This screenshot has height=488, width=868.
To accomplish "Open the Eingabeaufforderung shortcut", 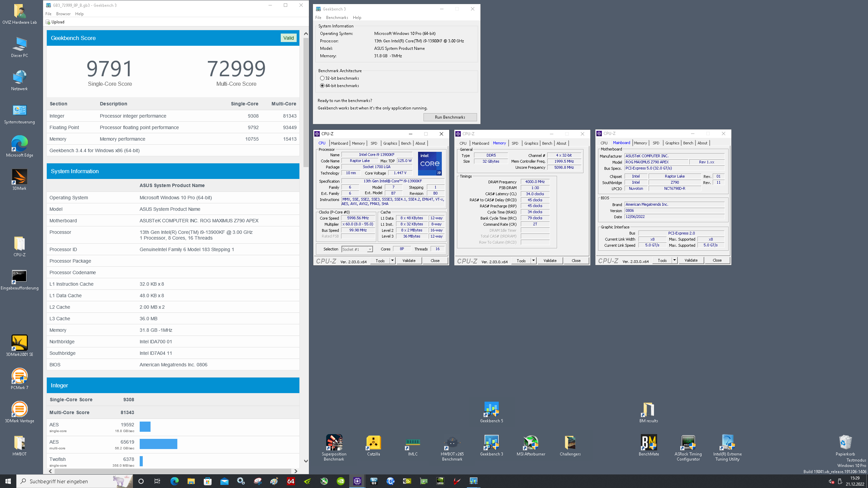I will coord(20,280).
